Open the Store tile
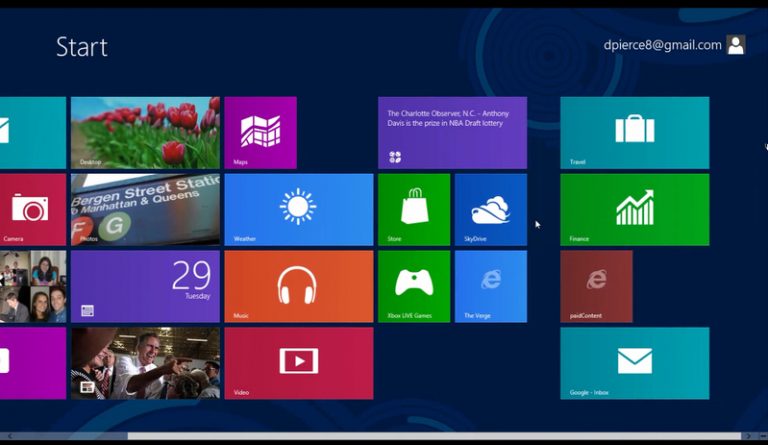This screenshot has width=768, height=445. pyautogui.click(x=414, y=210)
